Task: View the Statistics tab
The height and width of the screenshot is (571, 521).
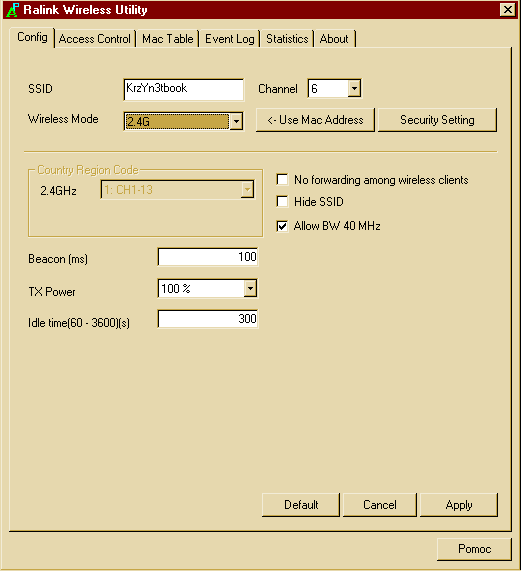Action: (287, 39)
